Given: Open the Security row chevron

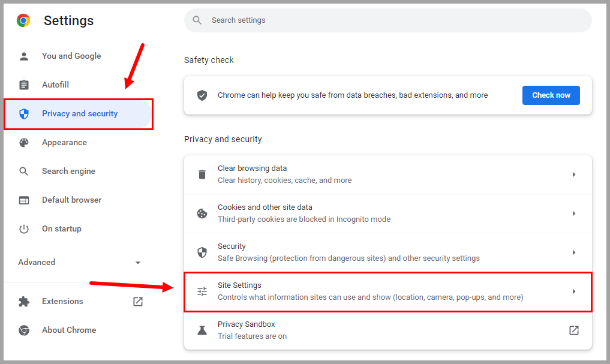Looking at the screenshot, I should coord(574,252).
